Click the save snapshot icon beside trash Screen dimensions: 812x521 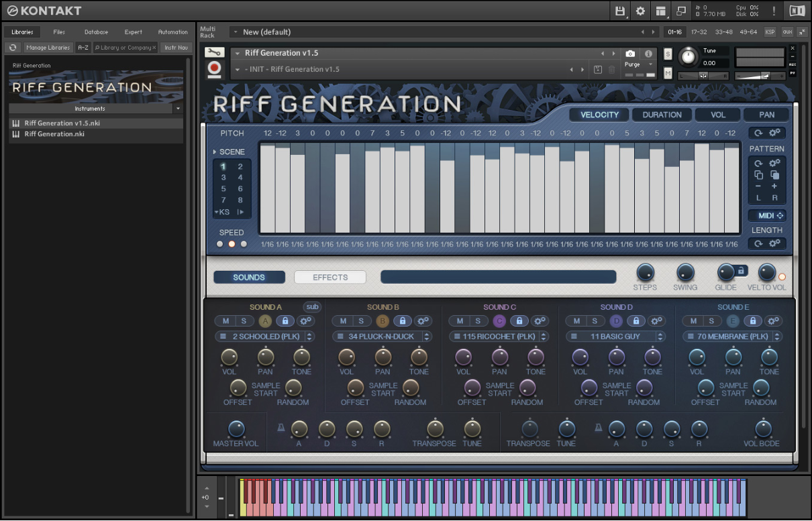(598, 70)
